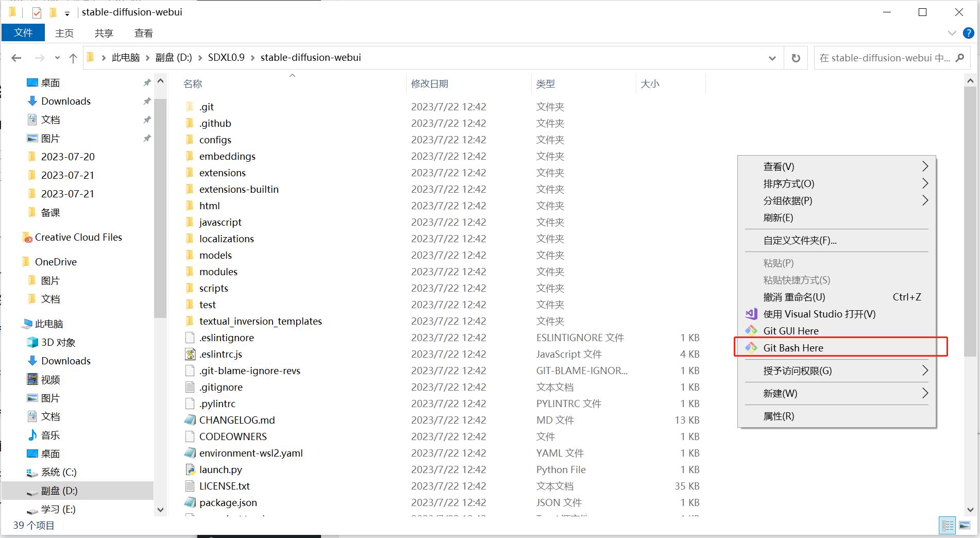Click the 音乐 music note icon

(x=32, y=435)
